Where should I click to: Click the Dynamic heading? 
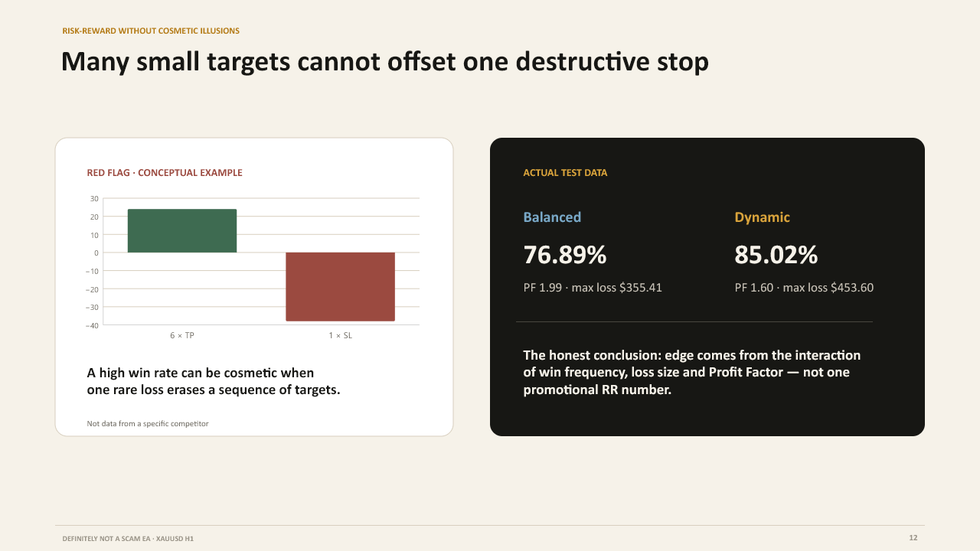pos(762,217)
